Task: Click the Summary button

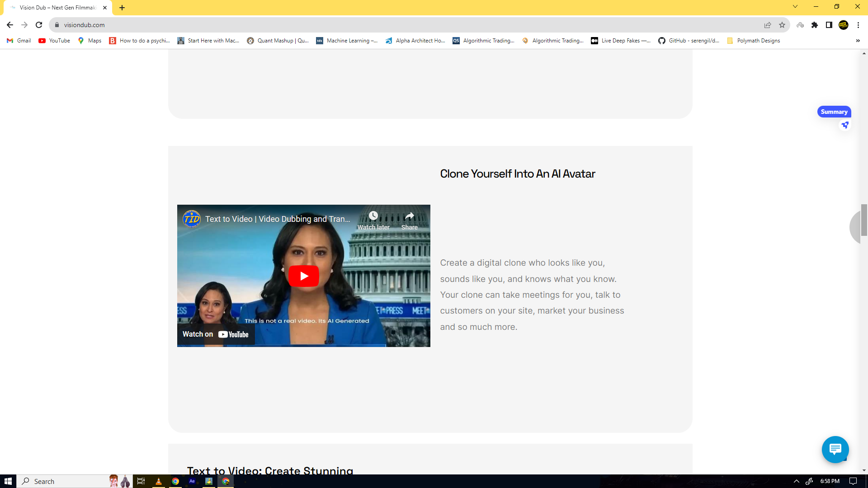Action: point(834,112)
